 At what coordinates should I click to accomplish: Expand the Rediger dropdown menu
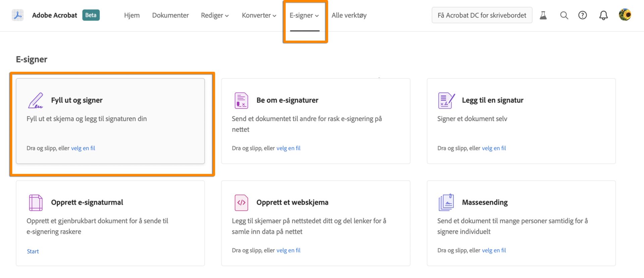point(215,15)
